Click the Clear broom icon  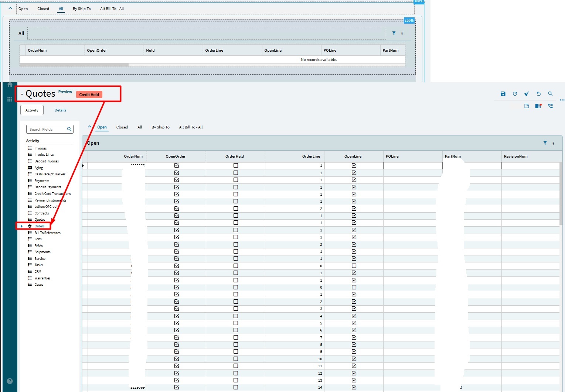pyautogui.click(x=527, y=94)
